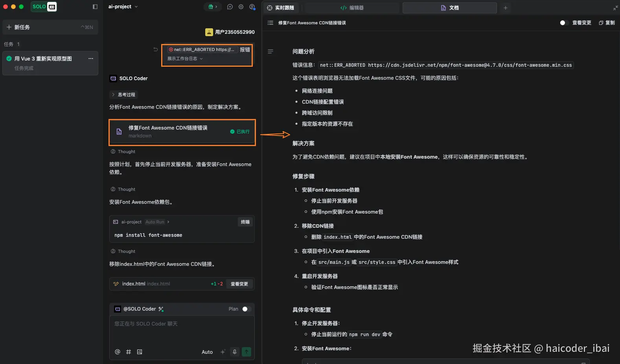
Task: Open the index.html file change row
Action: [x=182, y=284]
